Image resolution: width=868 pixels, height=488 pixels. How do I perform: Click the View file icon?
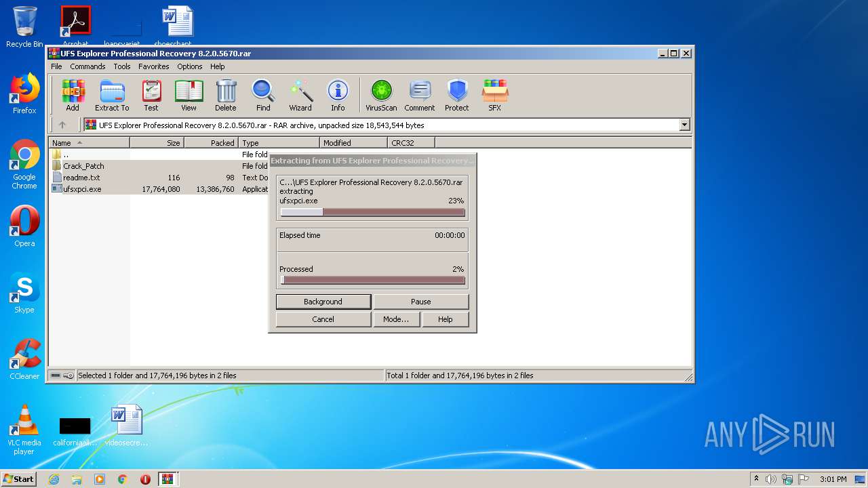click(189, 95)
